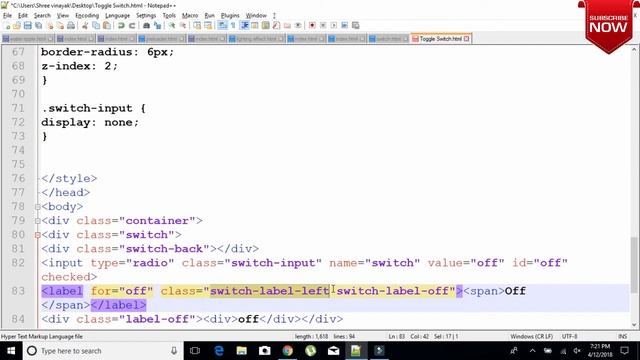Viewport: 640px width, 360px height.
Task: Paste clipboard using the Paste icon
Action: pos(107,25)
